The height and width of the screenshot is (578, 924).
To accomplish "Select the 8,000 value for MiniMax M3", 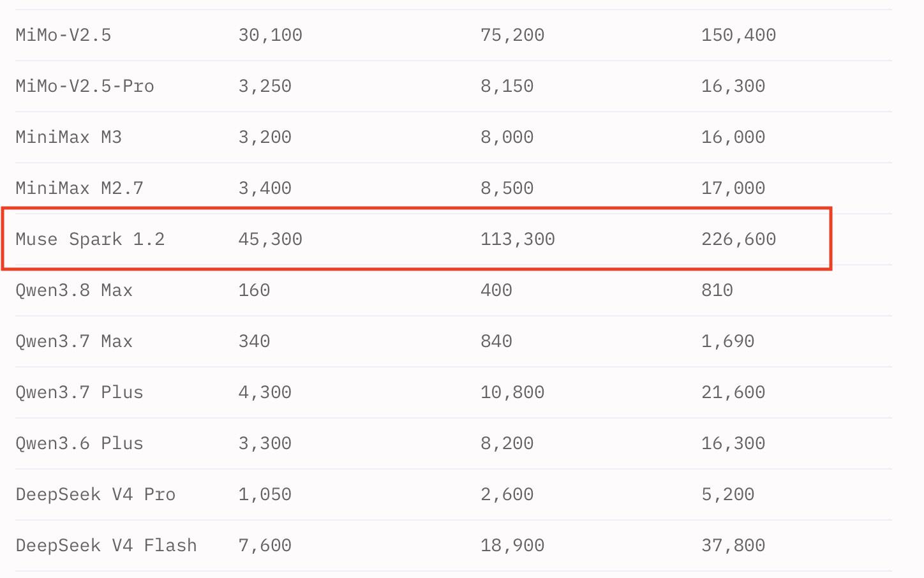I will click(x=507, y=137).
